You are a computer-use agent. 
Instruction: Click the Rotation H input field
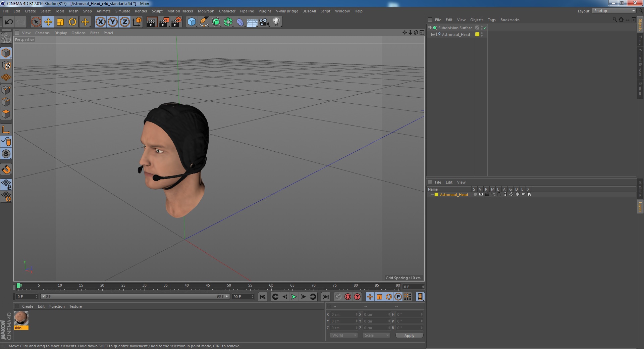[x=410, y=314]
